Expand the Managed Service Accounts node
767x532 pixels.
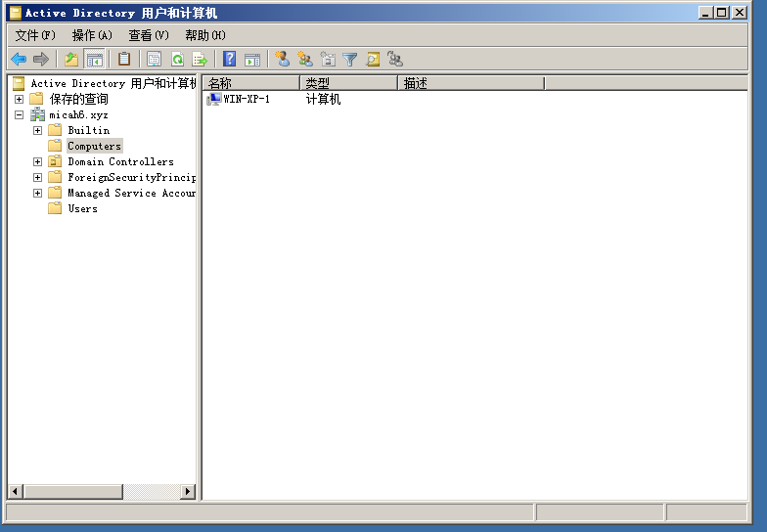coord(37,194)
